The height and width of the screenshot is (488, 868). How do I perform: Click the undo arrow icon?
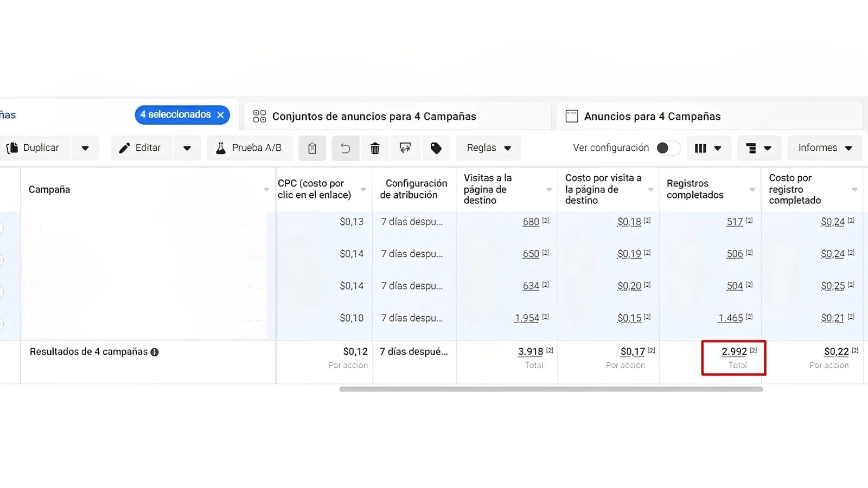pyautogui.click(x=346, y=148)
